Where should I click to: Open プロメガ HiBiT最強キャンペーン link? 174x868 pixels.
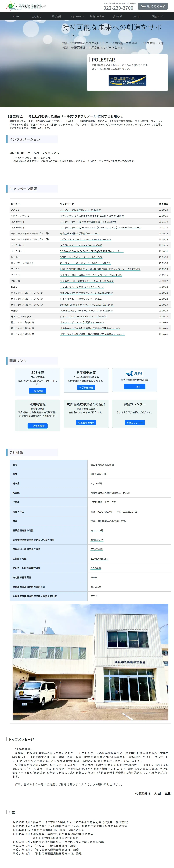[87, 281]
